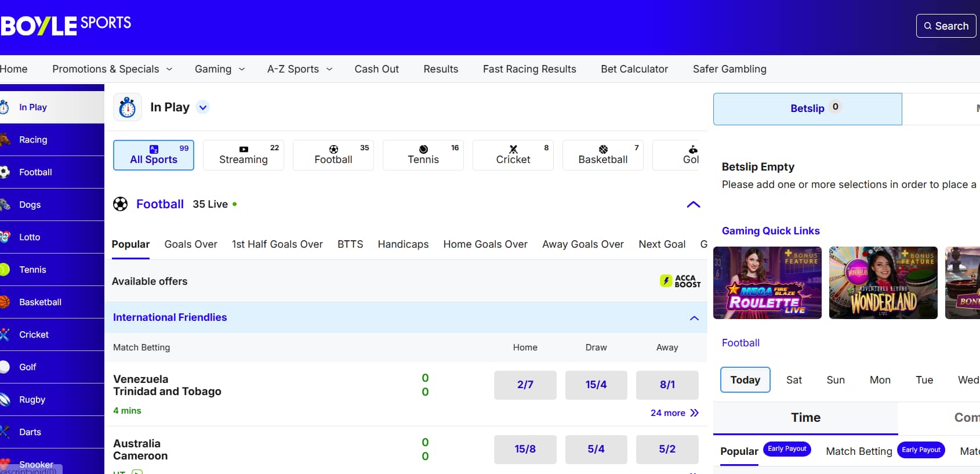Image resolution: width=980 pixels, height=474 pixels.
Task: Select Dogs in sidebar
Action: pyautogui.click(x=52, y=205)
